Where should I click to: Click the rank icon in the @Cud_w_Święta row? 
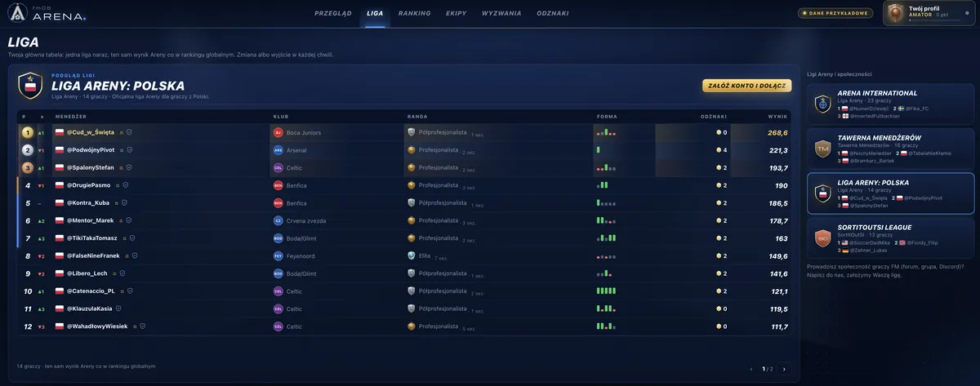pyautogui.click(x=412, y=132)
